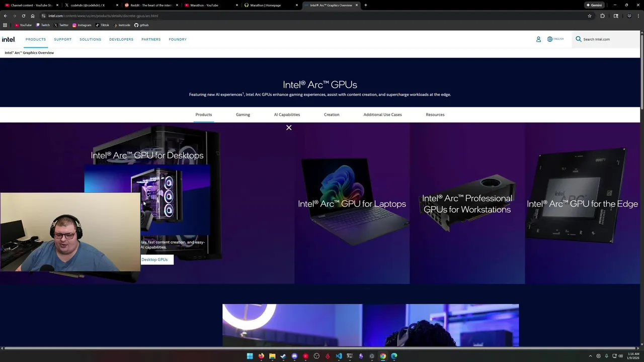This screenshot has width=644, height=362.
Task: Click the volume speaker tray icon
Action: tap(620, 356)
